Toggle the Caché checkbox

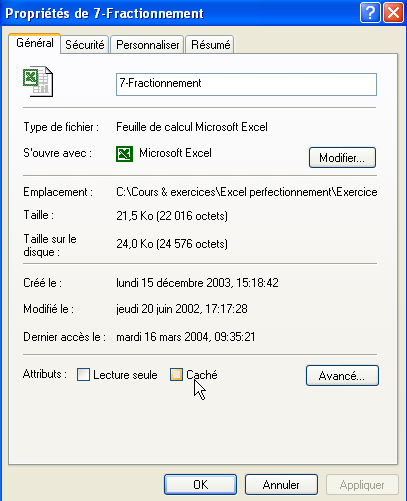(x=176, y=375)
